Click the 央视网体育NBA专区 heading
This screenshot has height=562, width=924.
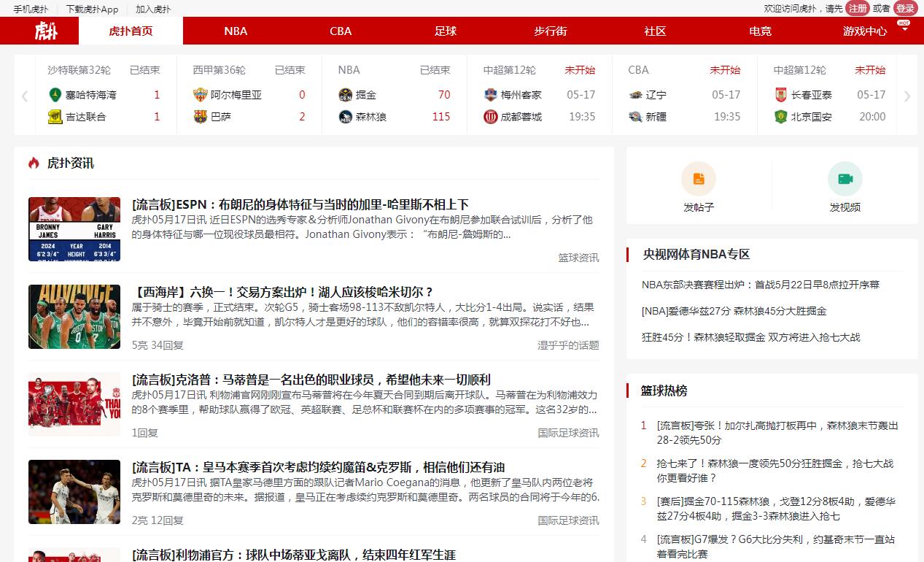696,254
